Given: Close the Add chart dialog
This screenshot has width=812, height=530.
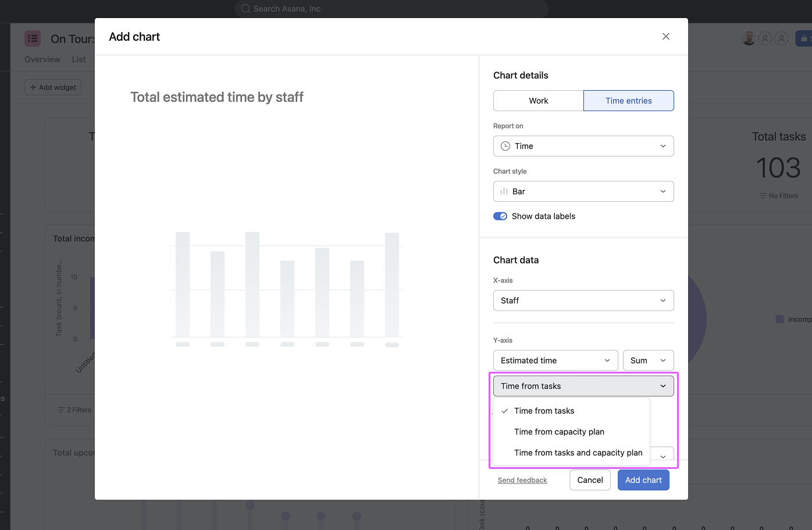Looking at the screenshot, I should (x=666, y=37).
